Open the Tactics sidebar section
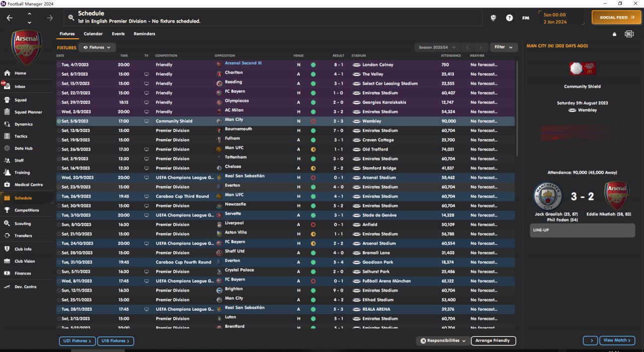This screenshot has width=644, height=352. click(x=21, y=136)
